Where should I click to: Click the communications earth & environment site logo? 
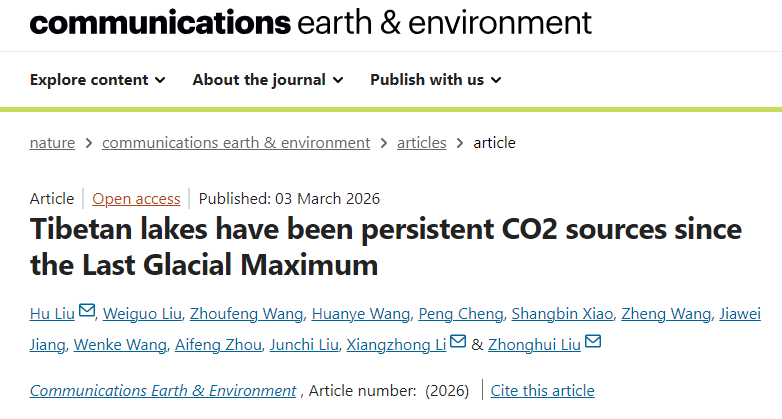click(x=310, y=22)
